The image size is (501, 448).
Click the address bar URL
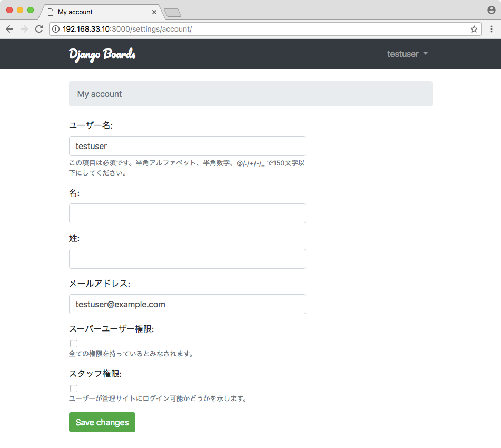pyautogui.click(x=127, y=29)
